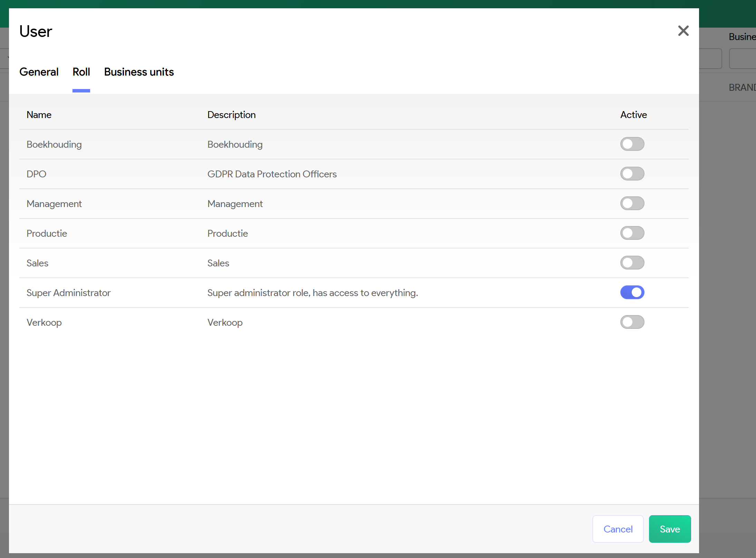
Task: Click the Boekhouding role name
Action: [54, 145]
